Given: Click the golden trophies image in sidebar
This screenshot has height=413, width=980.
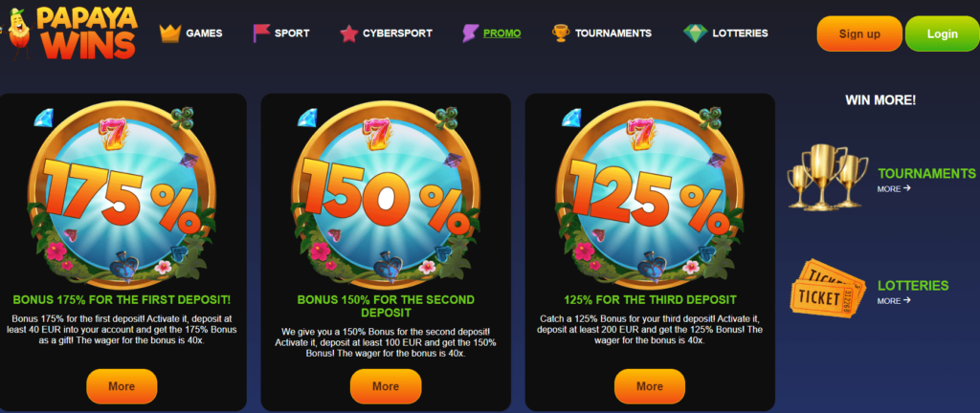Looking at the screenshot, I should [x=827, y=178].
